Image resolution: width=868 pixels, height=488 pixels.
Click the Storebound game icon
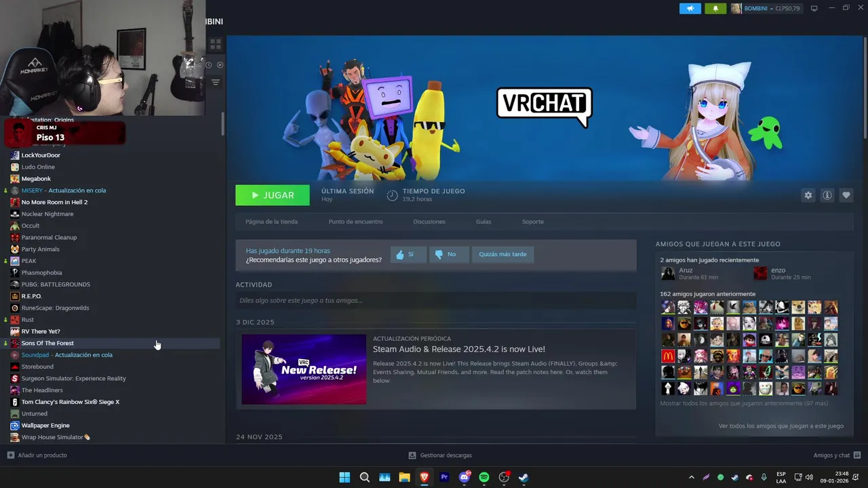click(x=15, y=367)
